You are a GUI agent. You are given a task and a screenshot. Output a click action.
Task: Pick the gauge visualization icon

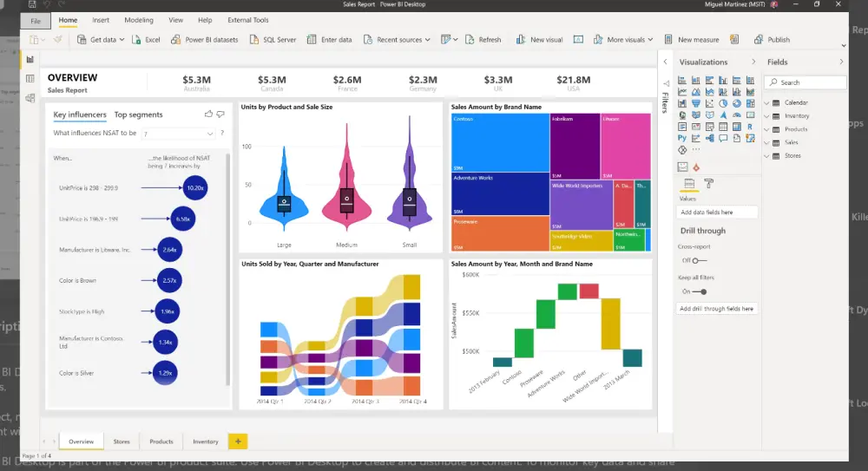pos(737,115)
